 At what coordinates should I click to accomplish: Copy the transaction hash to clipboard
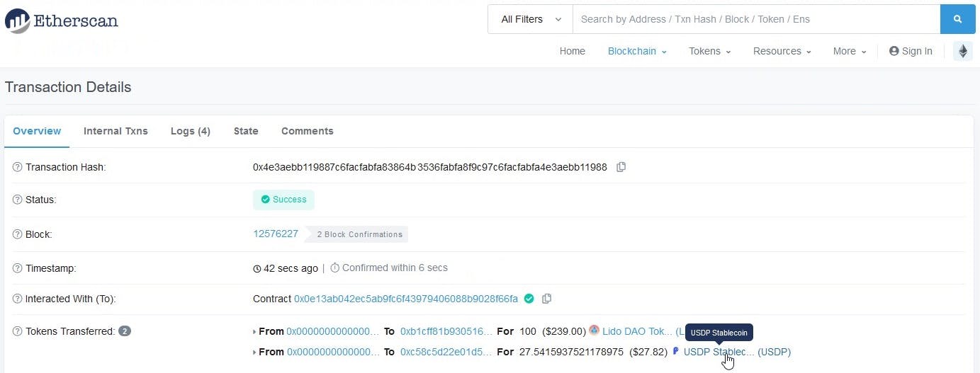tap(621, 167)
